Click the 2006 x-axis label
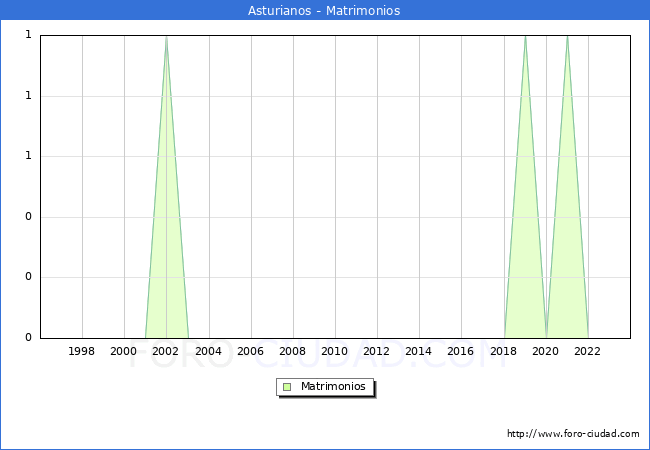Image resolution: width=650 pixels, height=450 pixels. click(x=250, y=351)
